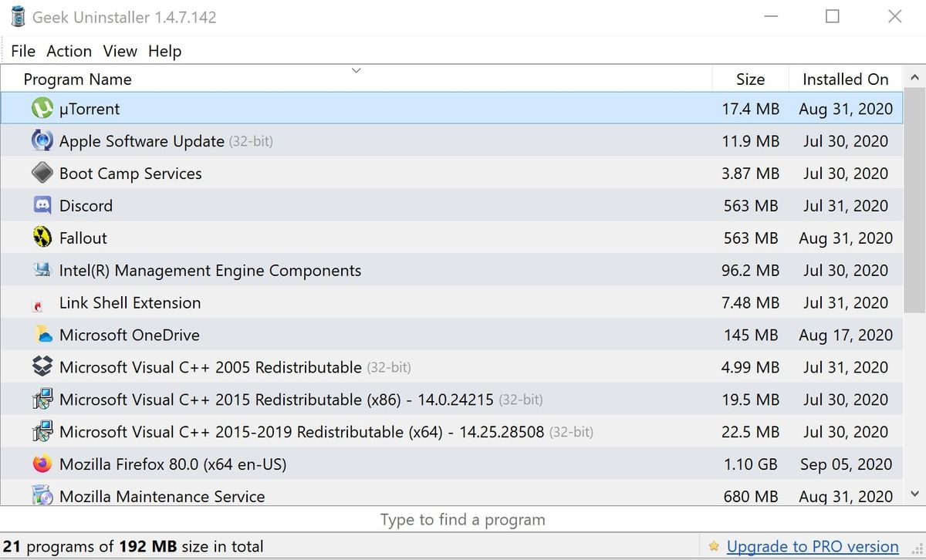The width and height of the screenshot is (926, 560).
Task: Select Microsoft Visual C++ 2005 Redistributable row
Action: pyautogui.click(x=210, y=368)
